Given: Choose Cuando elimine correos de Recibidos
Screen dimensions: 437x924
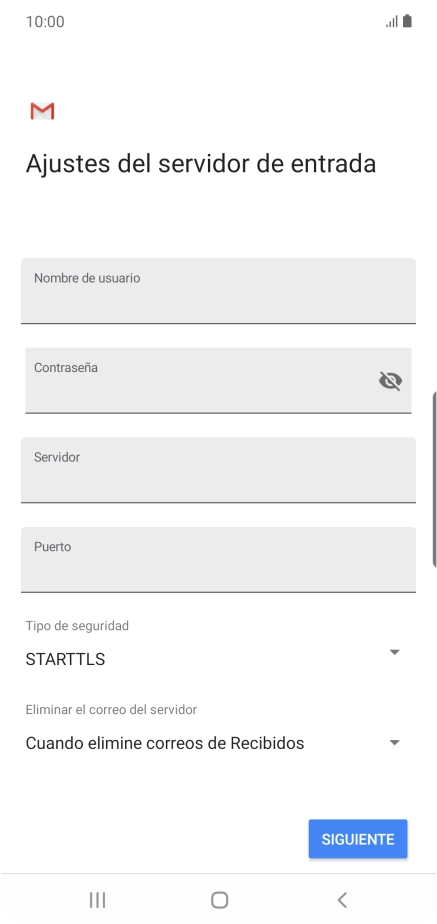Looking at the screenshot, I should (x=165, y=744).
